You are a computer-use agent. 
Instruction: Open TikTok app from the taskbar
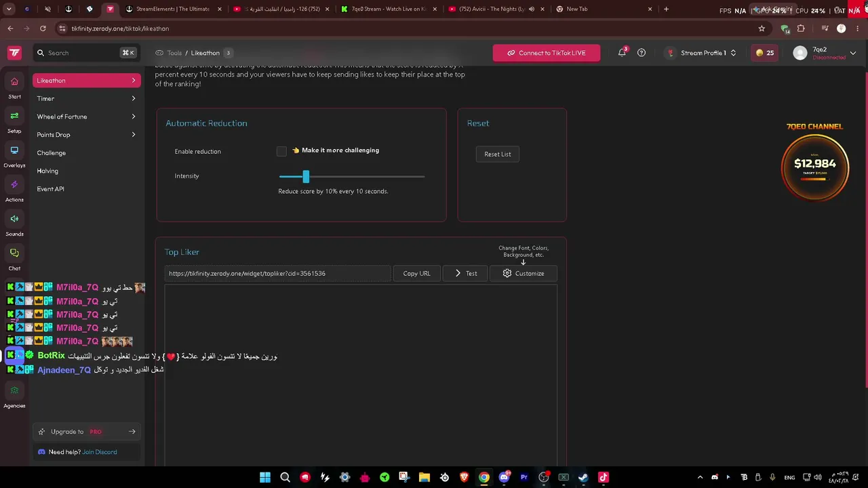point(604,477)
